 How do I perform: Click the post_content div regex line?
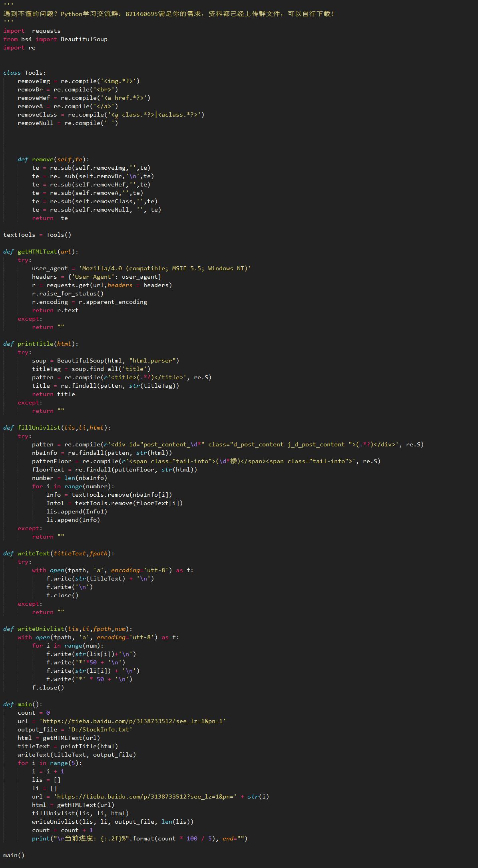pyautogui.click(x=228, y=444)
